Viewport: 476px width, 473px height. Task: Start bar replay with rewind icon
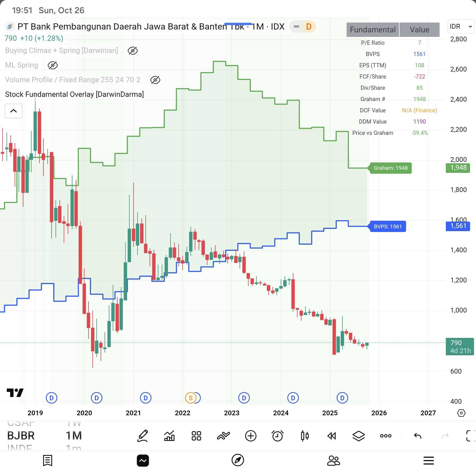coord(332,436)
